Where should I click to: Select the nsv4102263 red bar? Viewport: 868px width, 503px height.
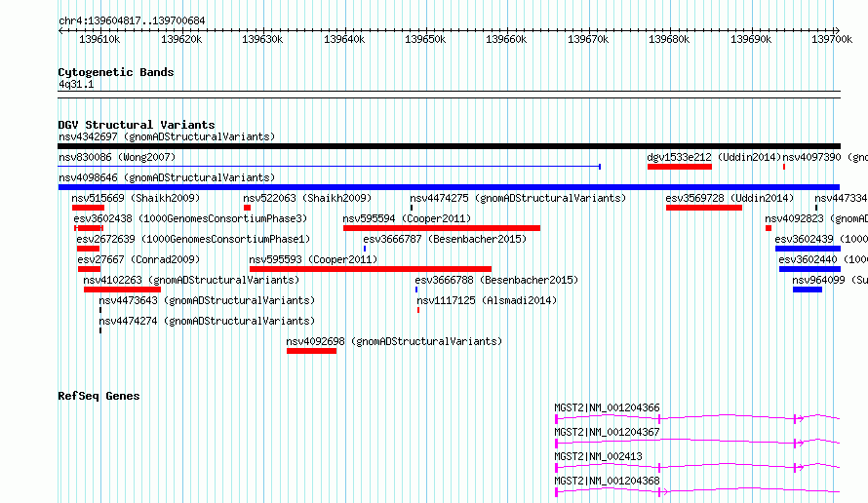pos(122,290)
